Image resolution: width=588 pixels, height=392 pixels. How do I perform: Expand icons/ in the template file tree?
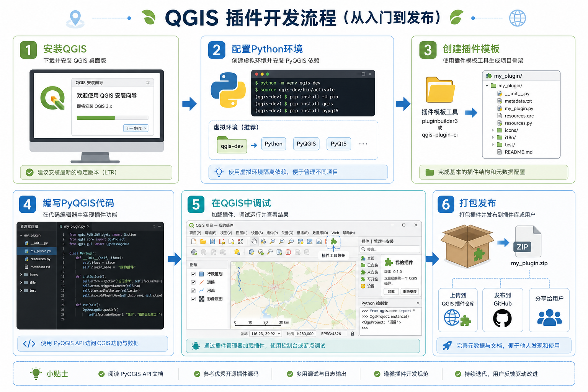pos(493,130)
